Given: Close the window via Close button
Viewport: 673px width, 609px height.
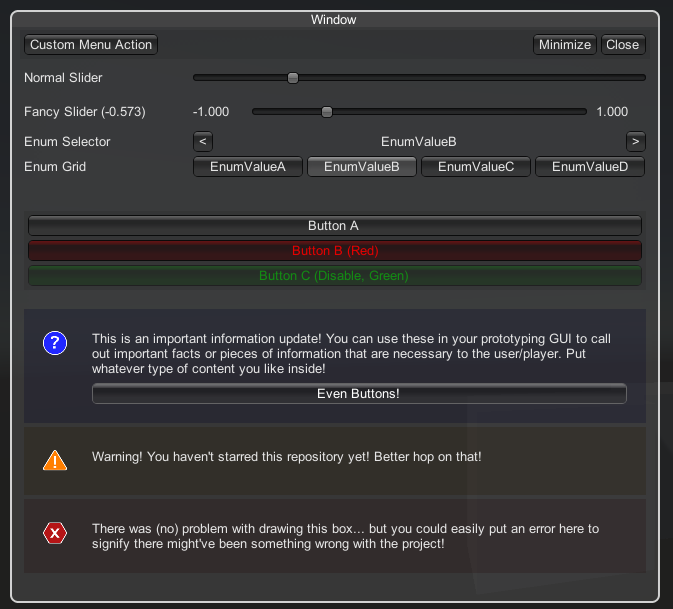Looking at the screenshot, I should tap(623, 45).
